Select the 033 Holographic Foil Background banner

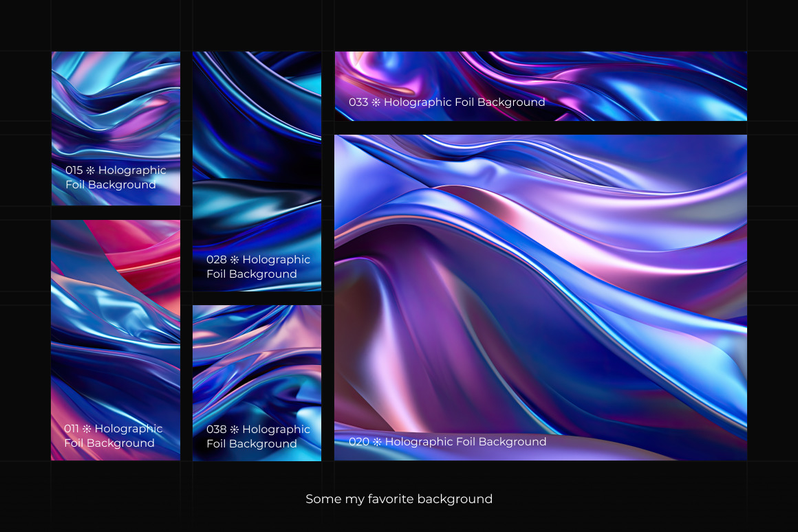tap(541, 86)
